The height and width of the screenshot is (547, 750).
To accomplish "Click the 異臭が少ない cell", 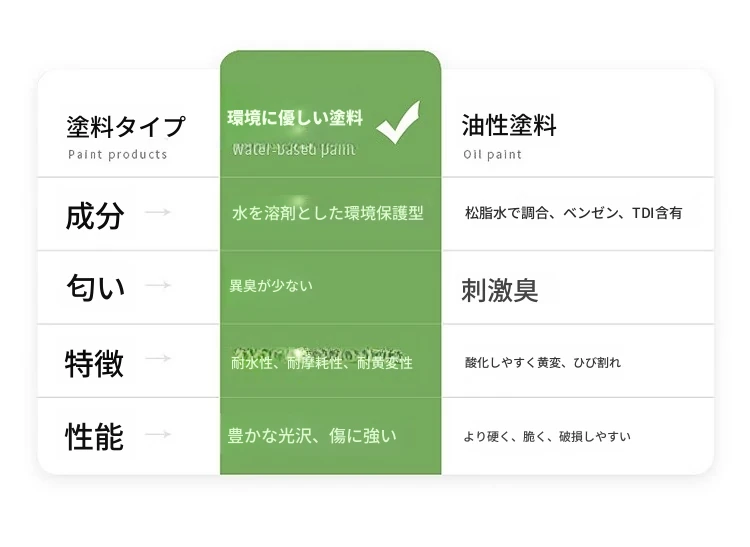I will [271, 286].
